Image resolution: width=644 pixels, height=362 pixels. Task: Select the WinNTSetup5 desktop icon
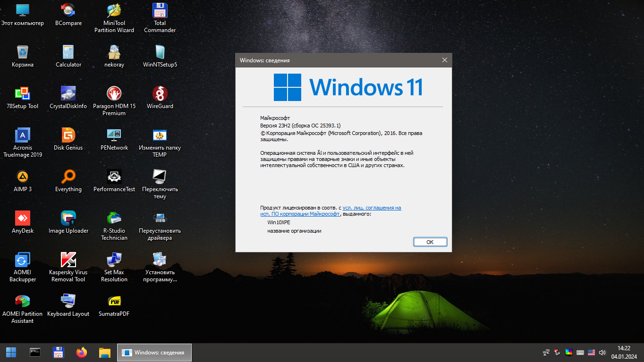[160, 57]
